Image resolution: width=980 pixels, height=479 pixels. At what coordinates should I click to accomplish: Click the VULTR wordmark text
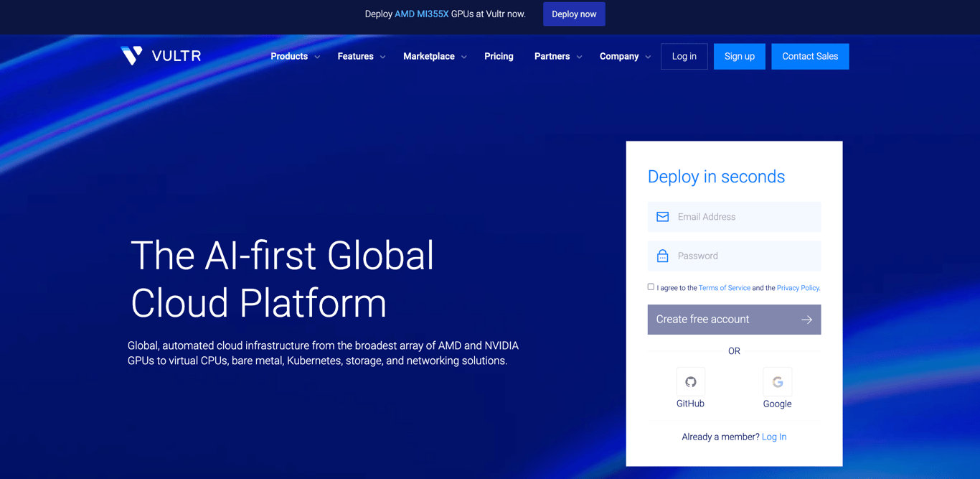176,56
